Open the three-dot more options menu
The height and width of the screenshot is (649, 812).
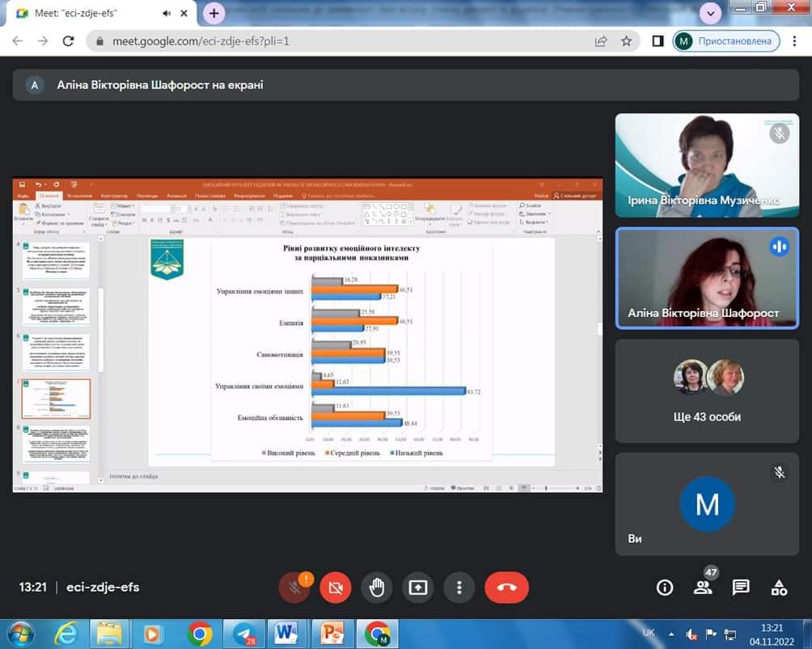(x=459, y=588)
